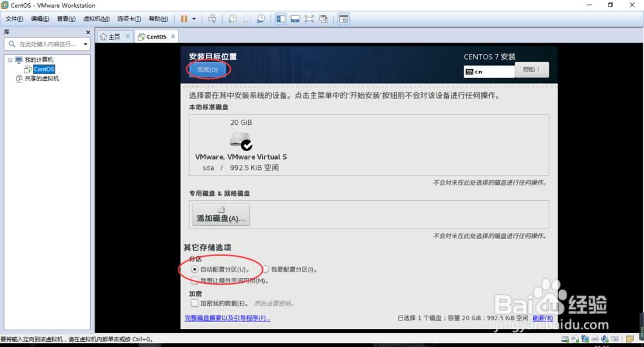
Task: Select CentOS in the library tree
Action: (x=44, y=69)
